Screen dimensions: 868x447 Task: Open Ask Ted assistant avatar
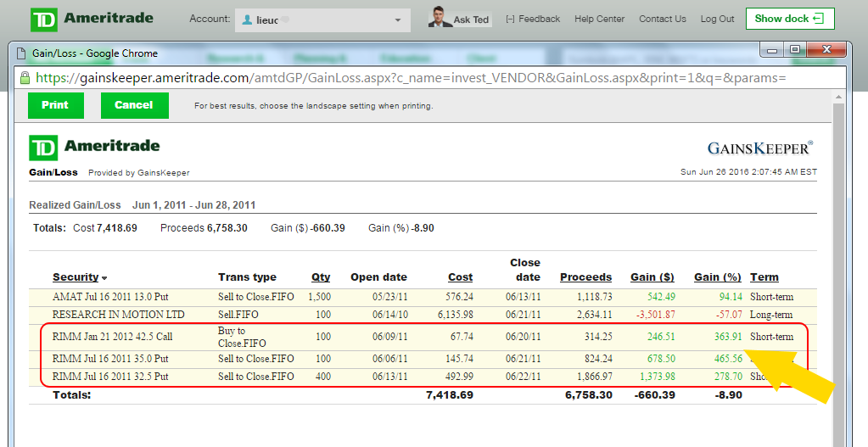(x=440, y=17)
